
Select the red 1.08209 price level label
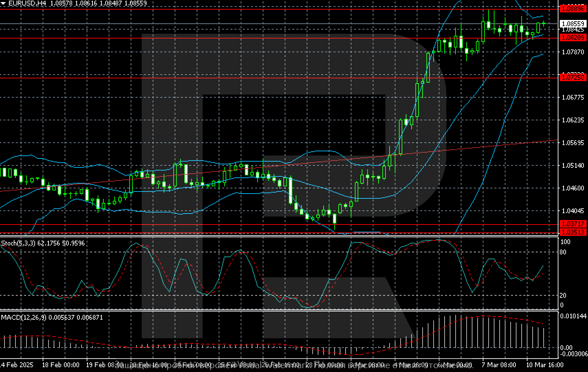[x=573, y=38]
